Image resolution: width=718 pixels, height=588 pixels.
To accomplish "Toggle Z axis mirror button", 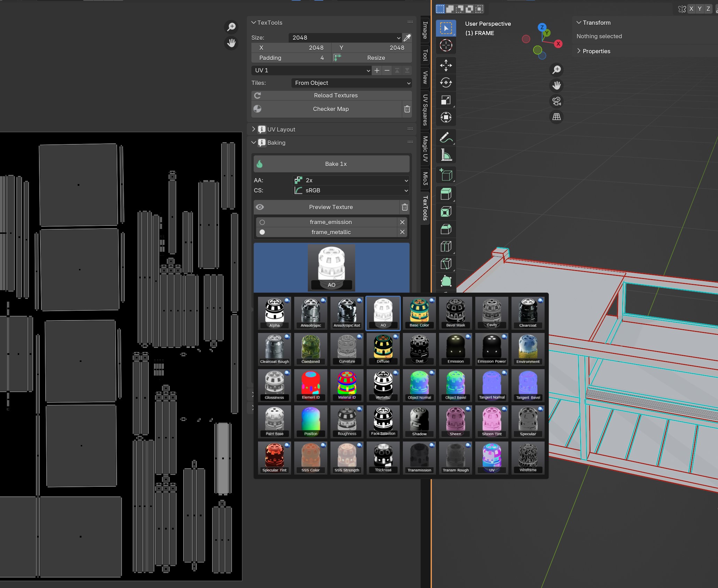I will pyautogui.click(x=708, y=9).
